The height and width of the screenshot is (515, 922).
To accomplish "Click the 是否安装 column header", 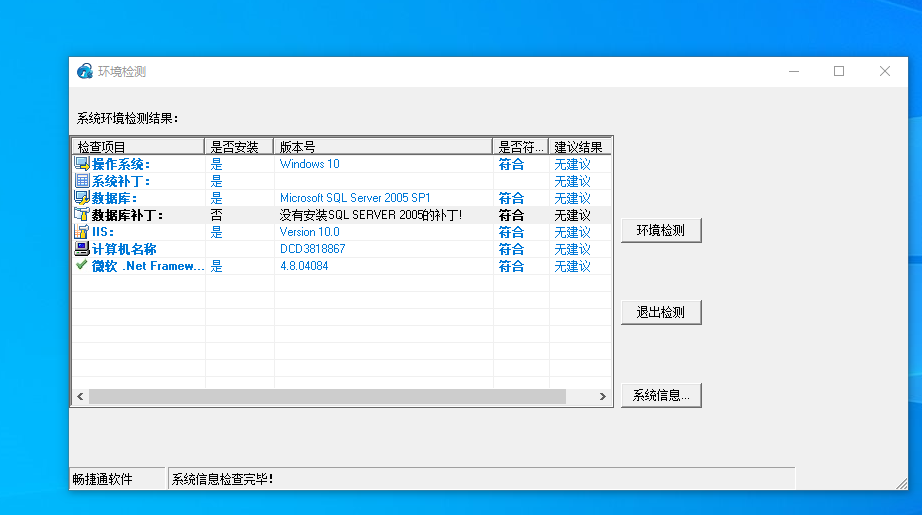I will coord(239,146).
